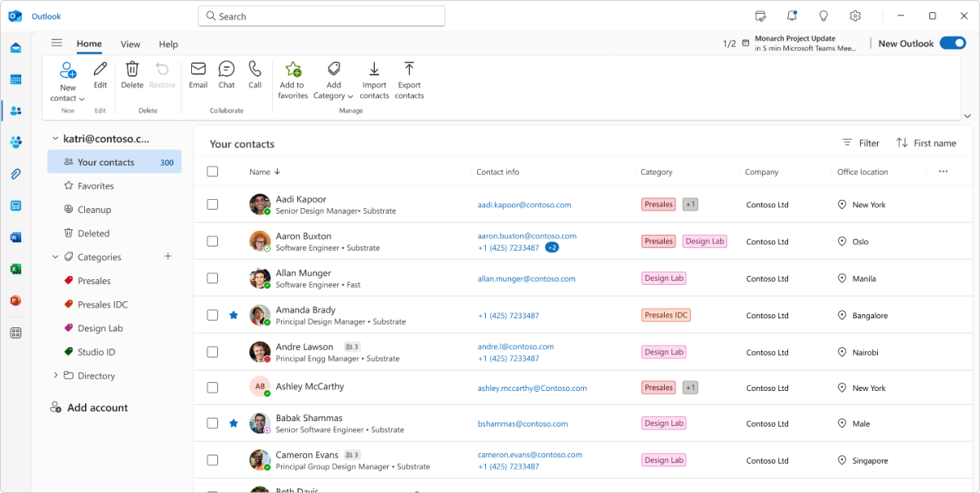Open Export contacts from the Manage group
The height and width of the screenshot is (493, 980).
coord(409,79)
